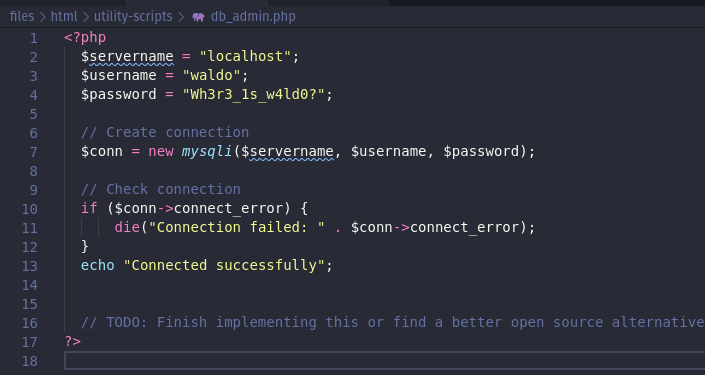Click the "localhost" string value
Image resolution: width=705 pixels, height=375 pixels.
[x=245, y=56]
